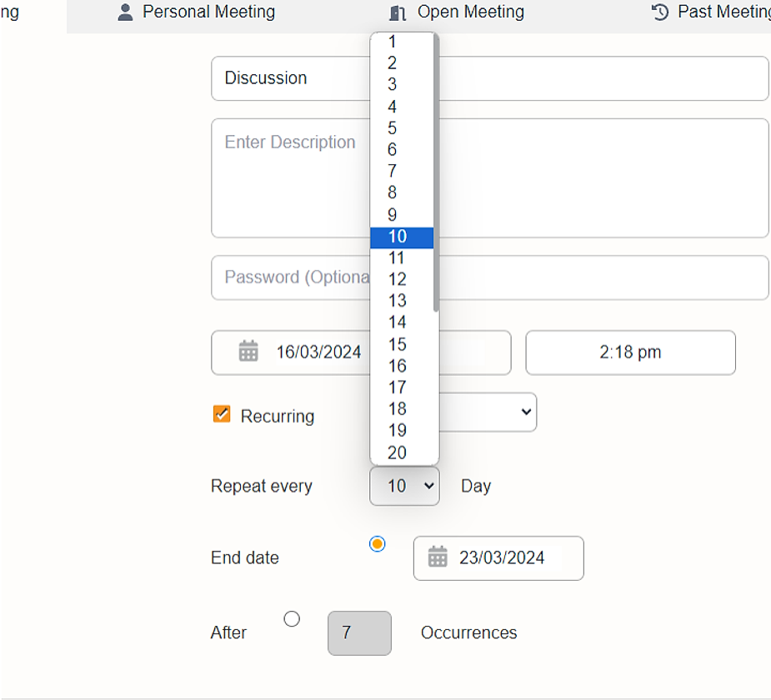The width and height of the screenshot is (771, 700).
Task: Select 7 from the repeat interval list
Action: pyautogui.click(x=402, y=171)
